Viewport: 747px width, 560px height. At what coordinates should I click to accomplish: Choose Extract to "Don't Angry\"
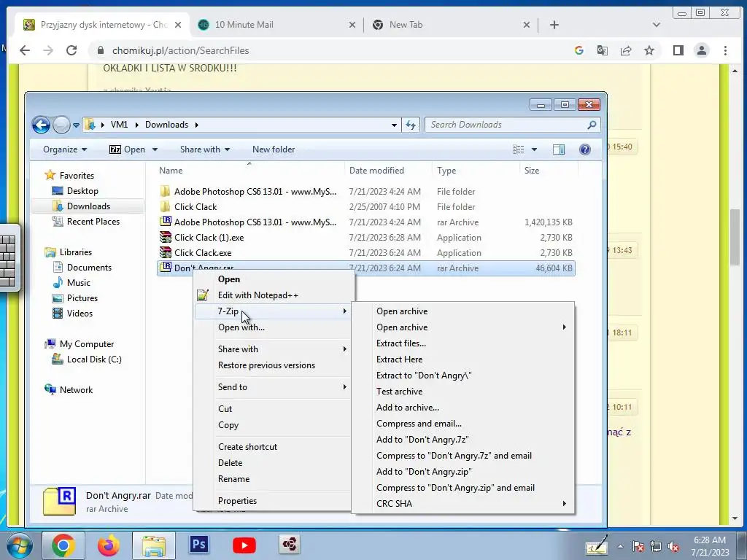coord(424,376)
